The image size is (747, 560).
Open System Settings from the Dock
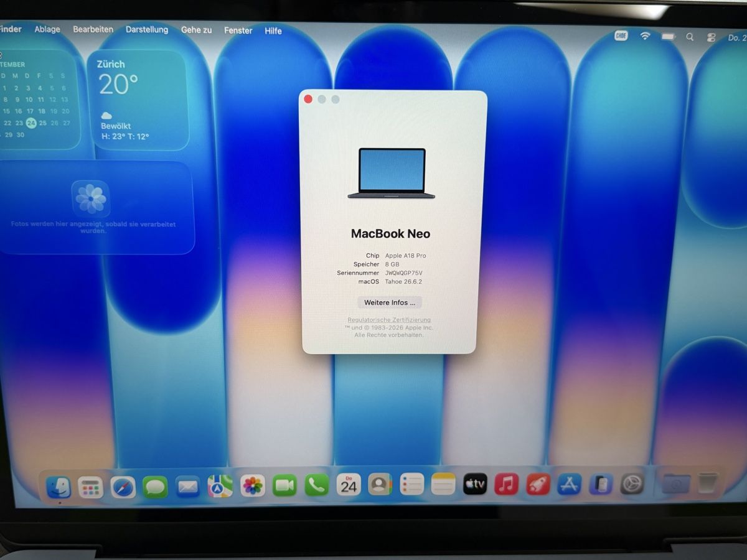632,483
